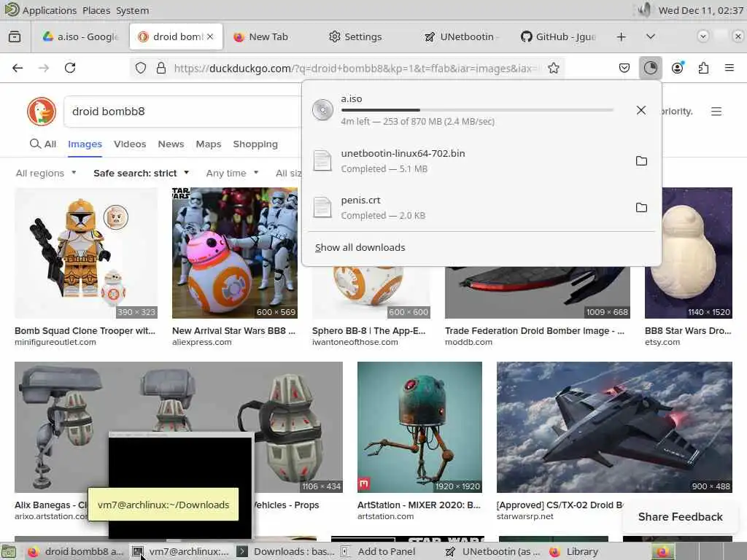Click the moddb.com source link
The width and height of the screenshot is (747, 560).
point(469,343)
